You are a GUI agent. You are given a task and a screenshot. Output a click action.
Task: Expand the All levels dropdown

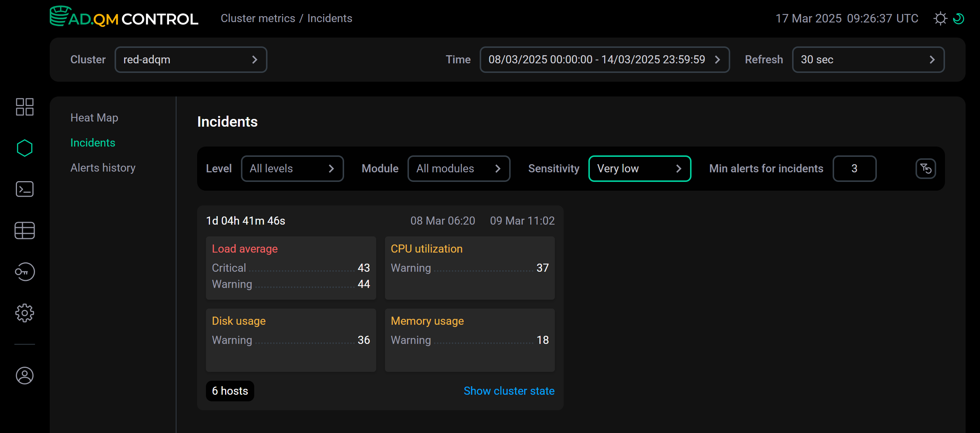292,168
